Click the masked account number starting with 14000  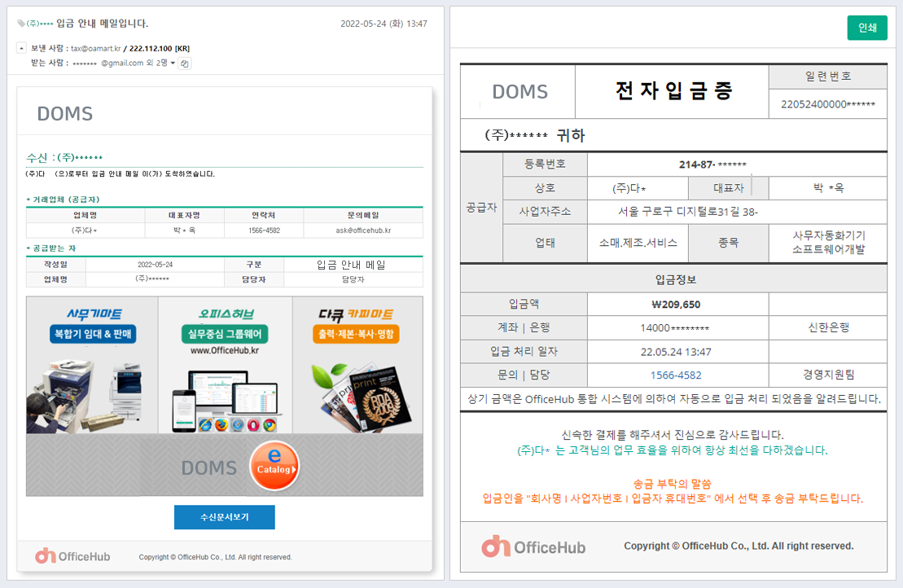coord(675,328)
